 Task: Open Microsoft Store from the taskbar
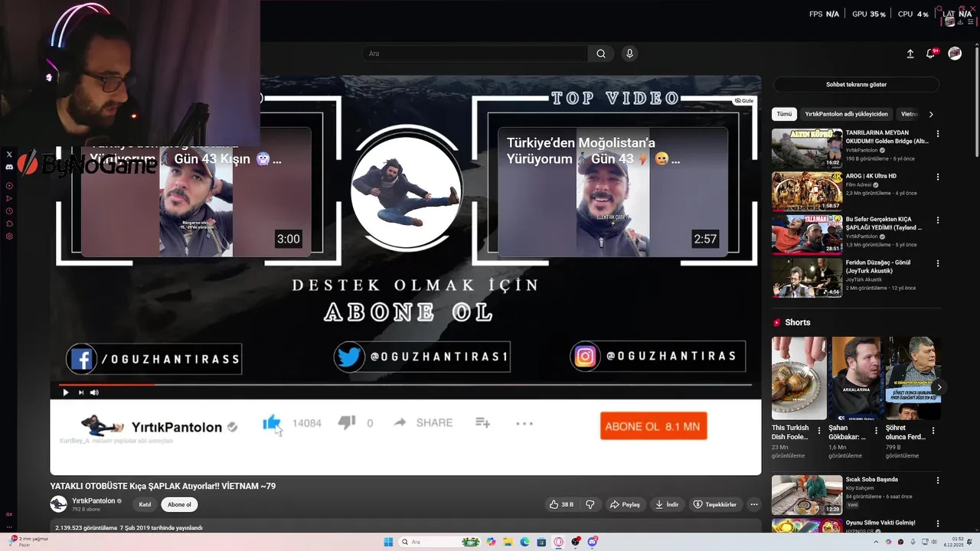click(x=541, y=542)
